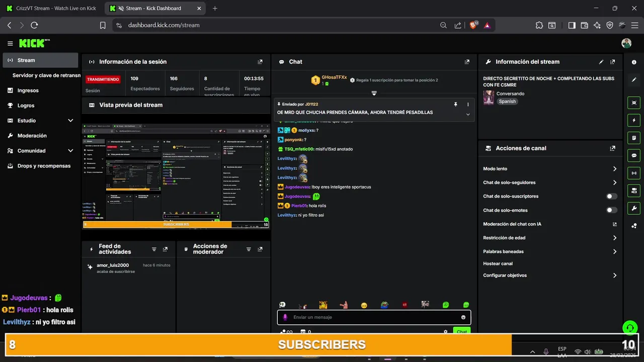Filter the Feed de actividades list
Screen dimensions: 644x362
coord(154,249)
